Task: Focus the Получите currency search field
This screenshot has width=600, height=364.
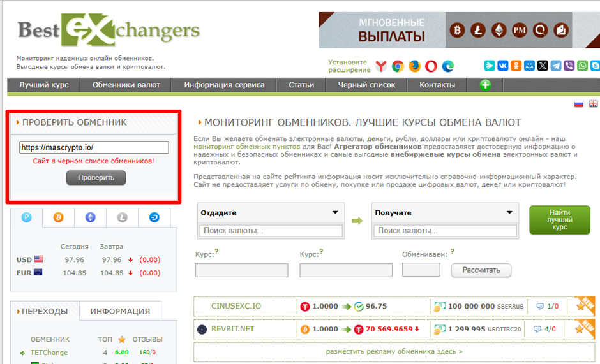Action: pos(445,231)
